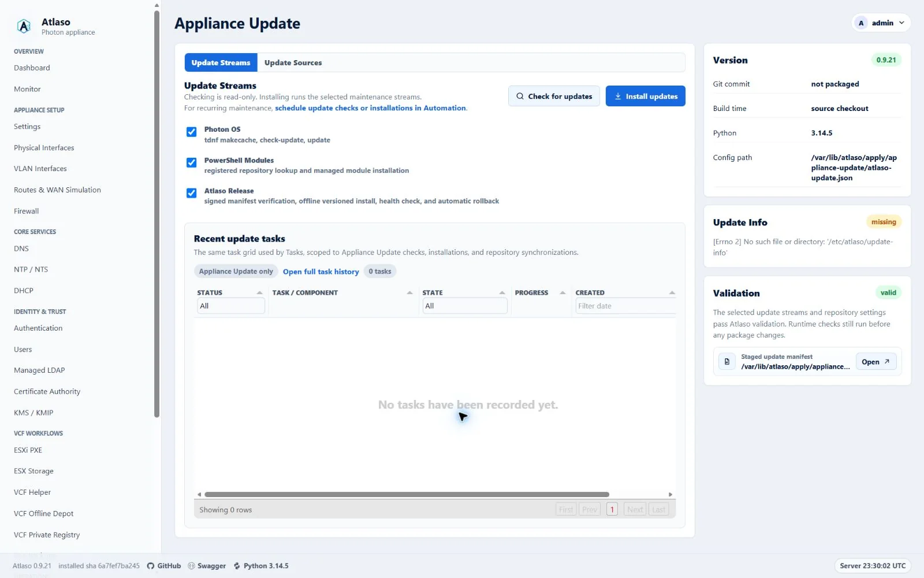This screenshot has height=578, width=924.
Task: Switch to the Update Streams tab
Action: pyautogui.click(x=221, y=62)
